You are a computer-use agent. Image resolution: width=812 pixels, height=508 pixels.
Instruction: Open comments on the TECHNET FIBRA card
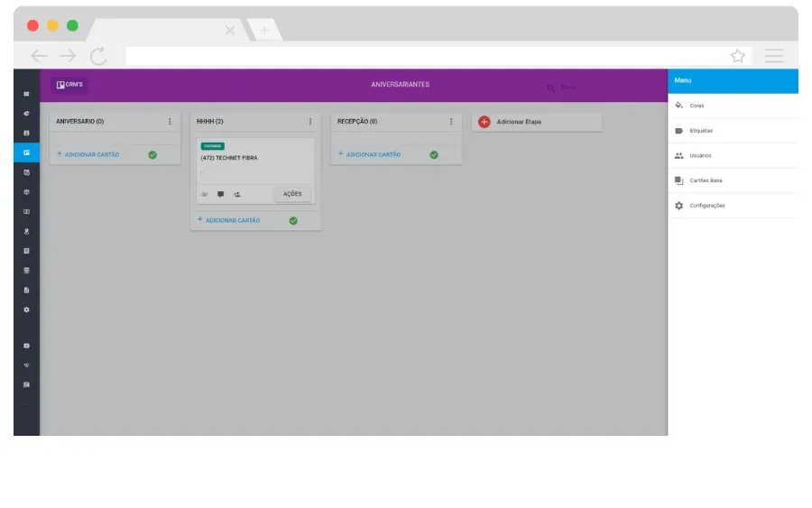(221, 194)
